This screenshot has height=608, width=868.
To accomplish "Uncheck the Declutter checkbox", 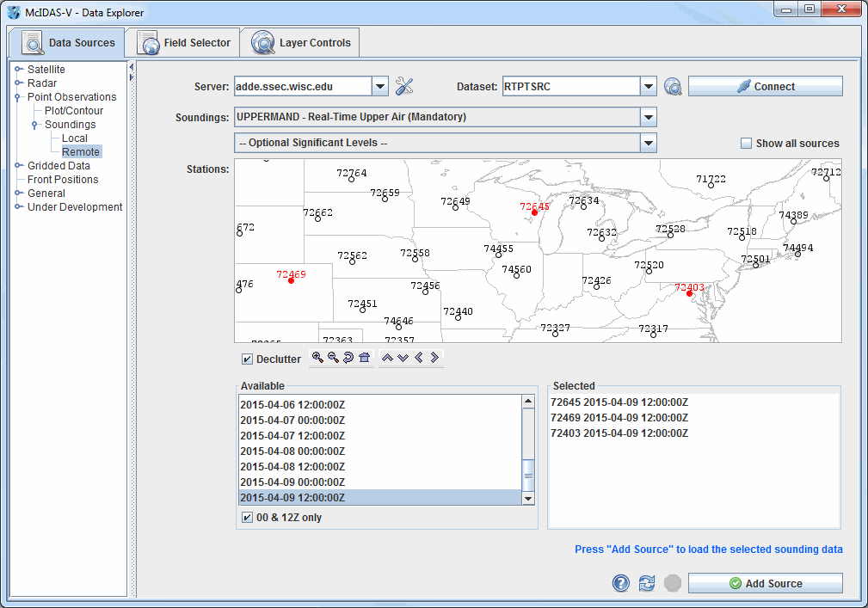I will coord(248,359).
